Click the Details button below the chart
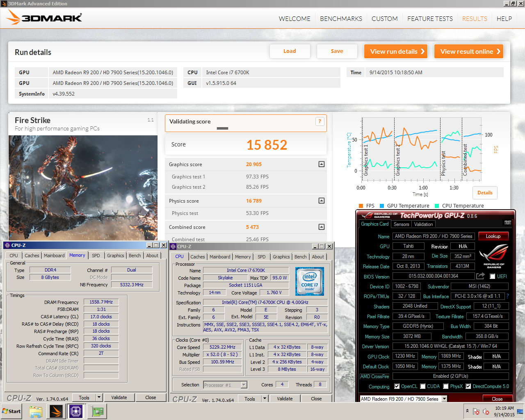 (x=485, y=193)
